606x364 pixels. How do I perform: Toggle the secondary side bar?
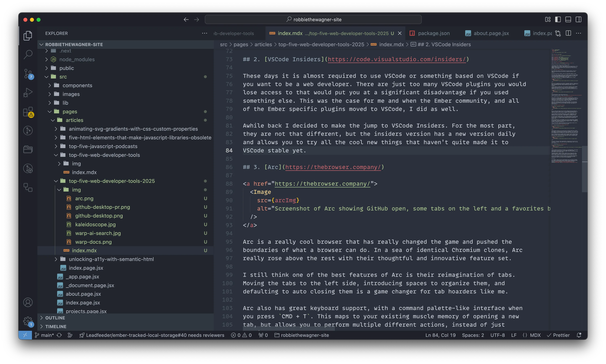(578, 19)
